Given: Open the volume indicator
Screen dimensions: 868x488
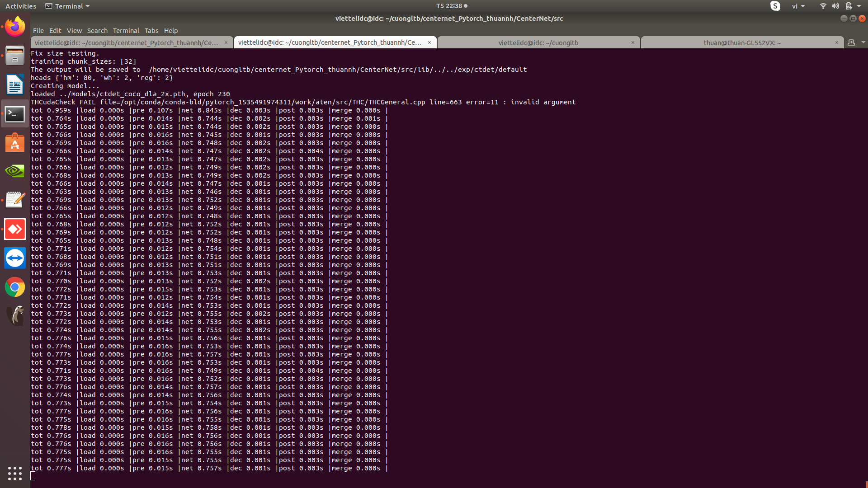Looking at the screenshot, I should 835,6.
